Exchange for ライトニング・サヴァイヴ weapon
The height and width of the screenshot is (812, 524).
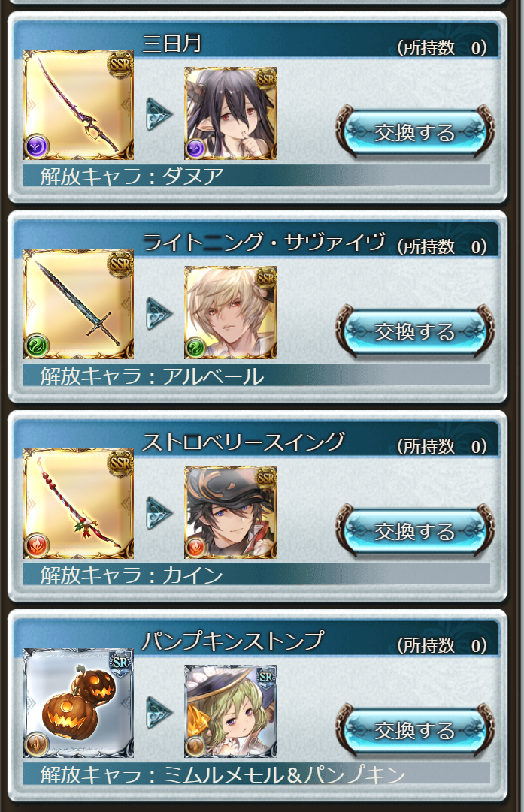click(x=415, y=331)
